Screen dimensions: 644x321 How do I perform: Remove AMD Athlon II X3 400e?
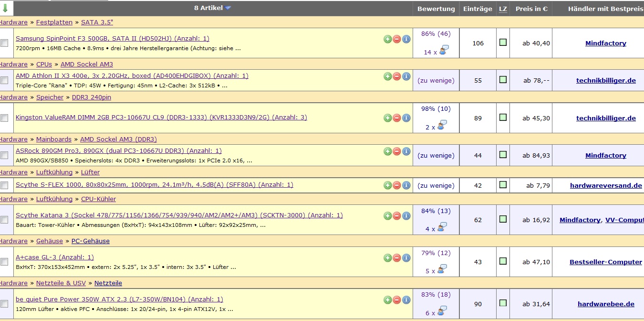(x=396, y=76)
